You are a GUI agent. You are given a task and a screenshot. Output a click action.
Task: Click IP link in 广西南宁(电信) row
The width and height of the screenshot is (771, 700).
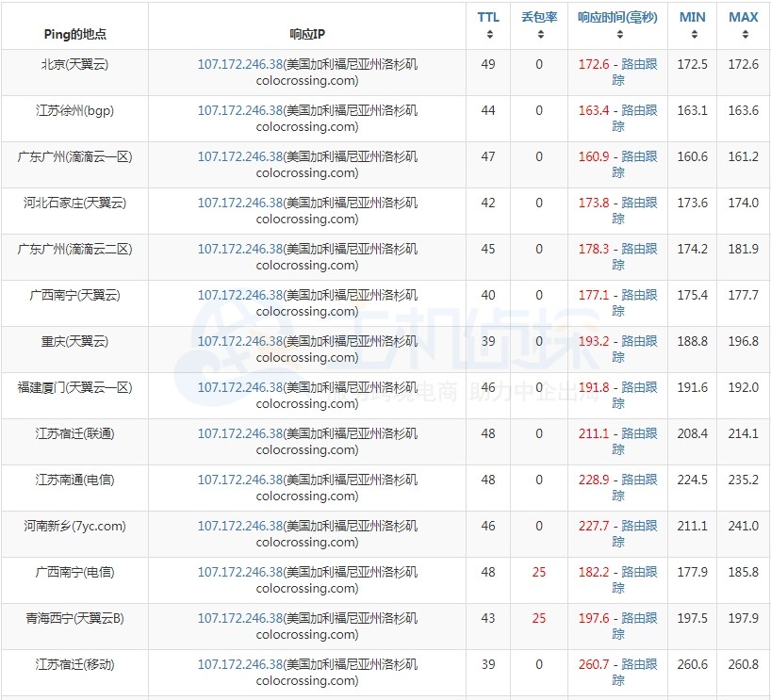pyautogui.click(x=239, y=572)
